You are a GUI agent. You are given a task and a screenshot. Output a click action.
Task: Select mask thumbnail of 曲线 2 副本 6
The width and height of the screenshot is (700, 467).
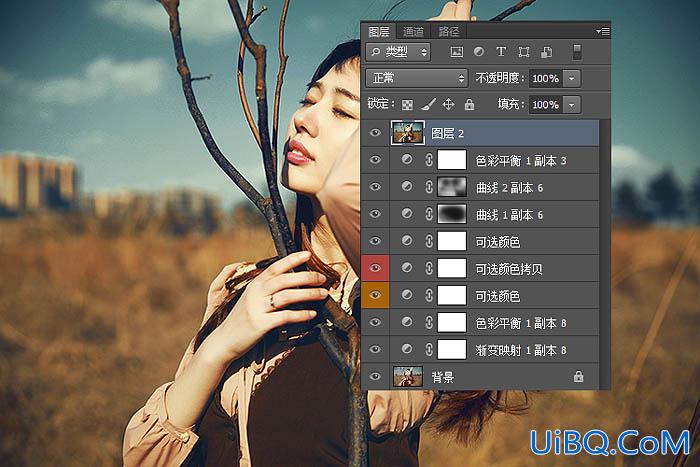452,187
